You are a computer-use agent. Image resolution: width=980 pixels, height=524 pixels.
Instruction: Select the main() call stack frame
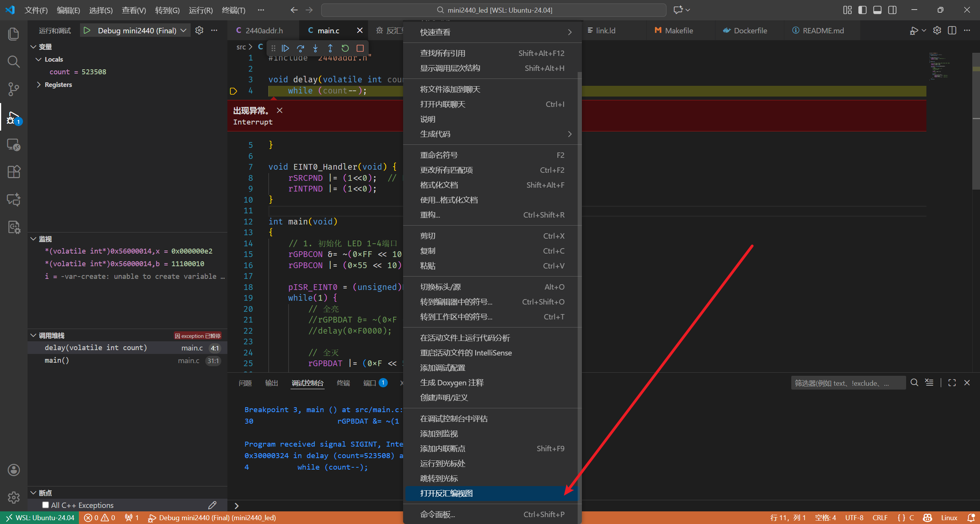click(57, 360)
